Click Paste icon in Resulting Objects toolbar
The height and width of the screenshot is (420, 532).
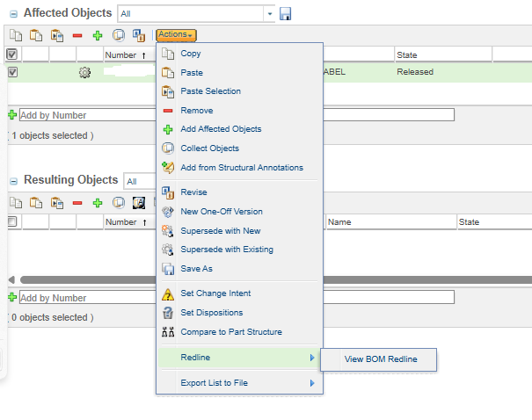[x=35, y=202]
